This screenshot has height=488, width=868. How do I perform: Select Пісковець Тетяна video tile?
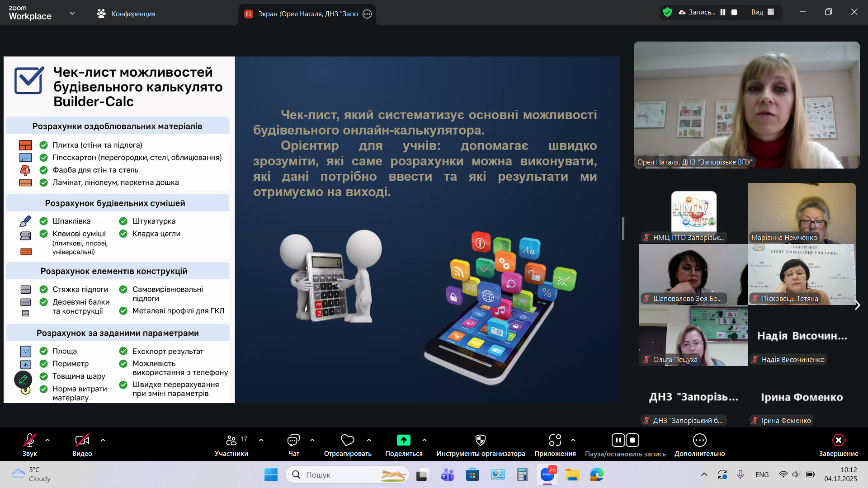click(x=802, y=275)
